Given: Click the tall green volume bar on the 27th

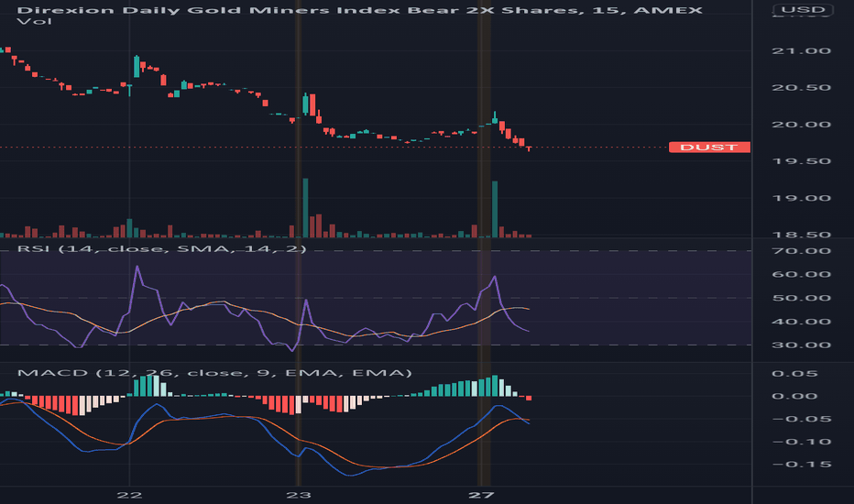Looking at the screenshot, I should pos(495,209).
